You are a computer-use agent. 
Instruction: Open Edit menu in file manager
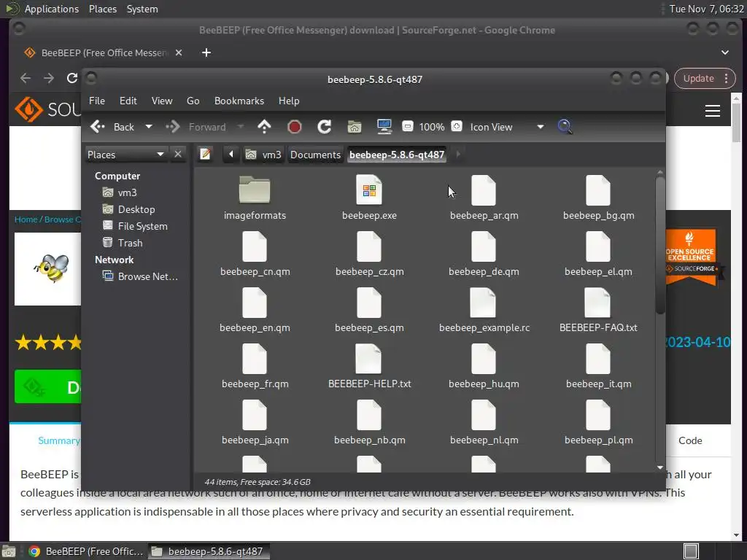[128, 101]
